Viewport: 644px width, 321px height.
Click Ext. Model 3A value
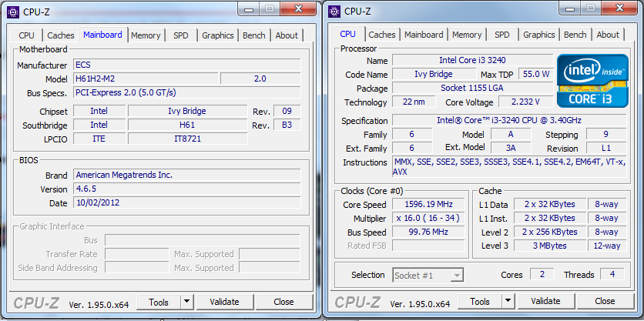pos(511,148)
